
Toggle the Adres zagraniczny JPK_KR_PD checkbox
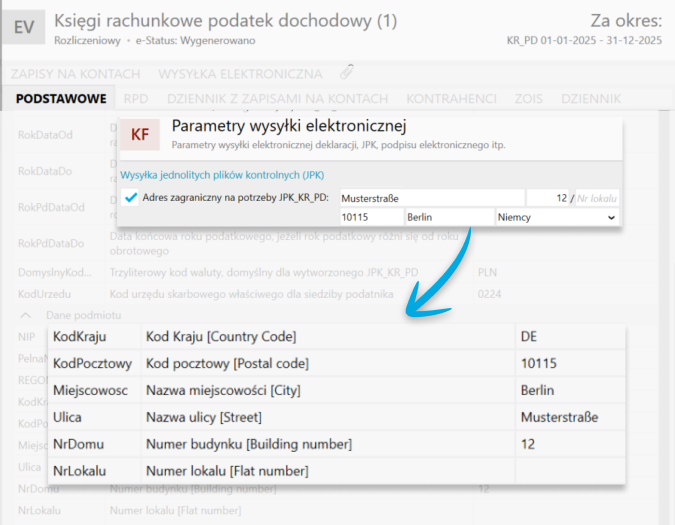tap(130, 197)
